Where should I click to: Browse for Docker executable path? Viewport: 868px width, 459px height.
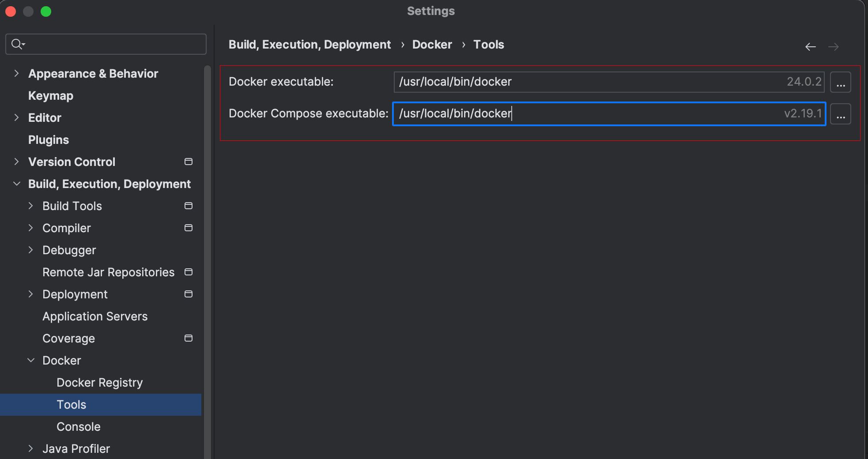click(x=841, y=82)
